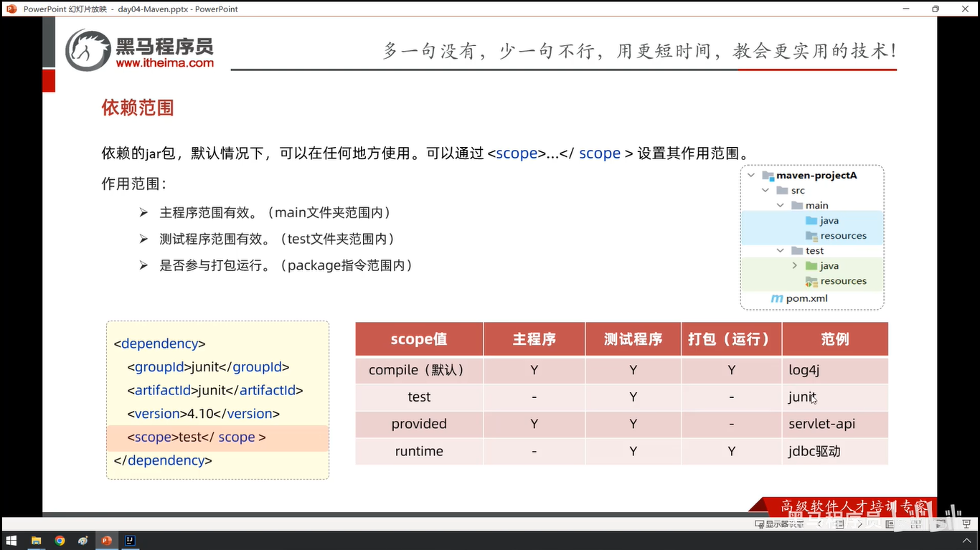Click the '测试程序' table header
Image resolution: width=980 pixels, height=550 pixels.
click(x=633, y=339)
